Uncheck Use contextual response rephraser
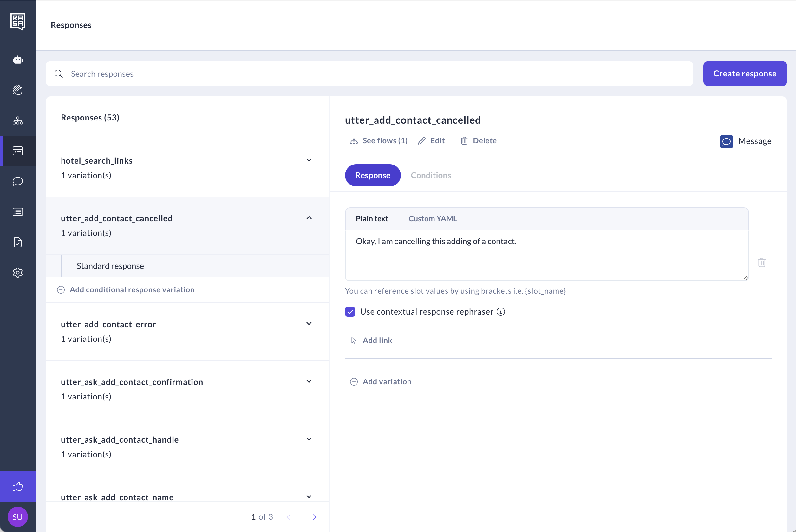The image size is (796, 532). click(350, 311)
